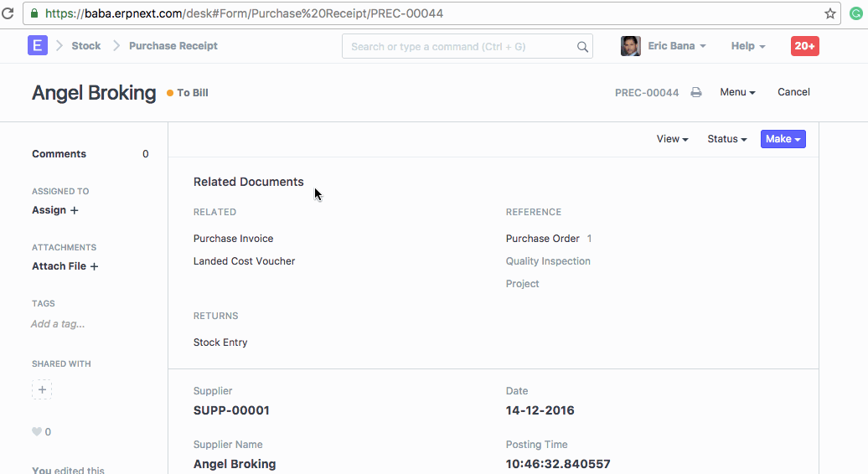Click the ERPNext home logo icon
The image size is (868, 474).
click(x=38, y=45)
